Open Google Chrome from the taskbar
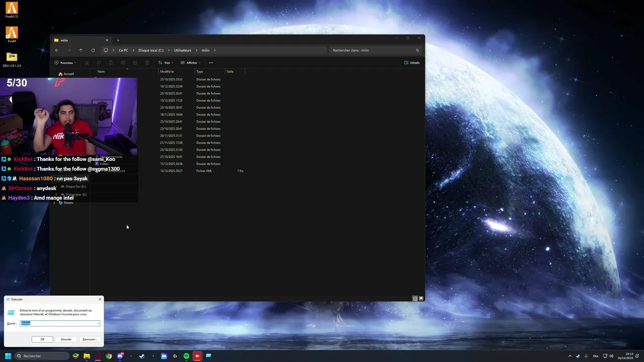The width and height of the screenshot is (644, 362). 109,356
